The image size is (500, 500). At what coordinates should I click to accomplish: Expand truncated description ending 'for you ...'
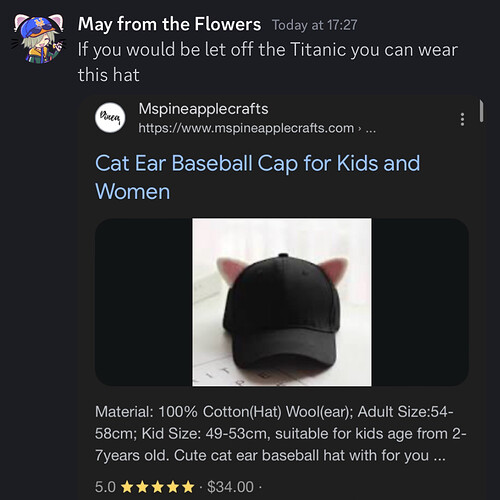(439, 456)
